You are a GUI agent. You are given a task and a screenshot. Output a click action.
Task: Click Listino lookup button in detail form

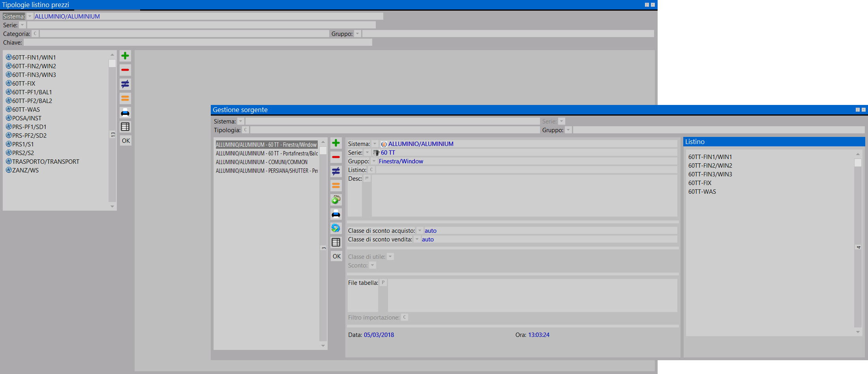(x=371, y=170)
